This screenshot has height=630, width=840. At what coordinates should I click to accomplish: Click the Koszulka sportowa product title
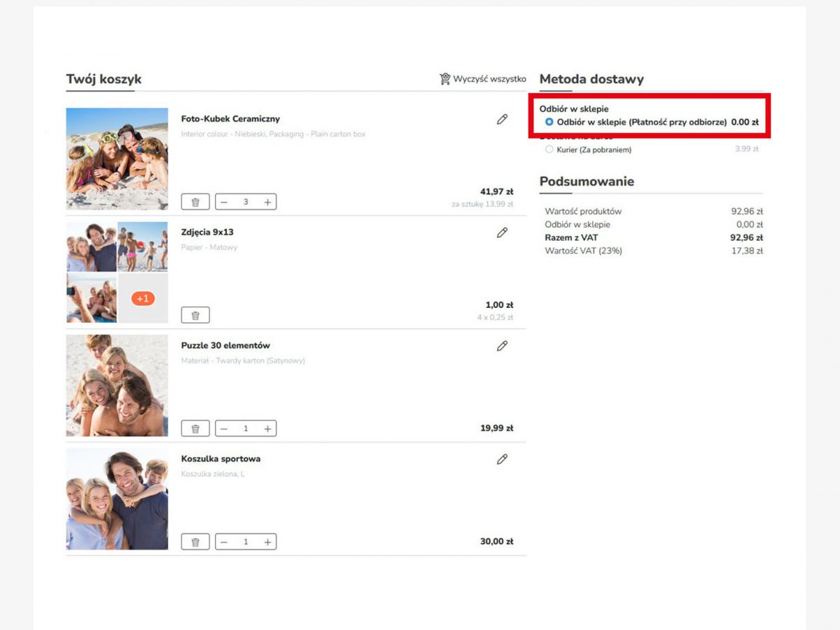(220, 459)
